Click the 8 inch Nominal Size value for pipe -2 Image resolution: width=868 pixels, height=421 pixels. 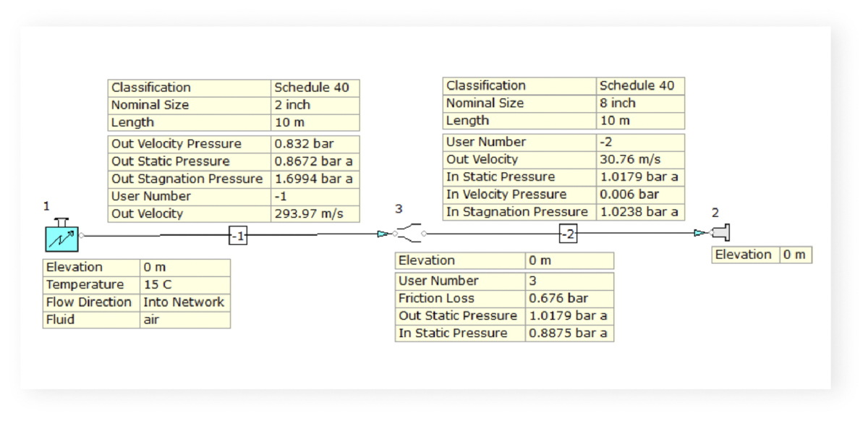[618, 103]
